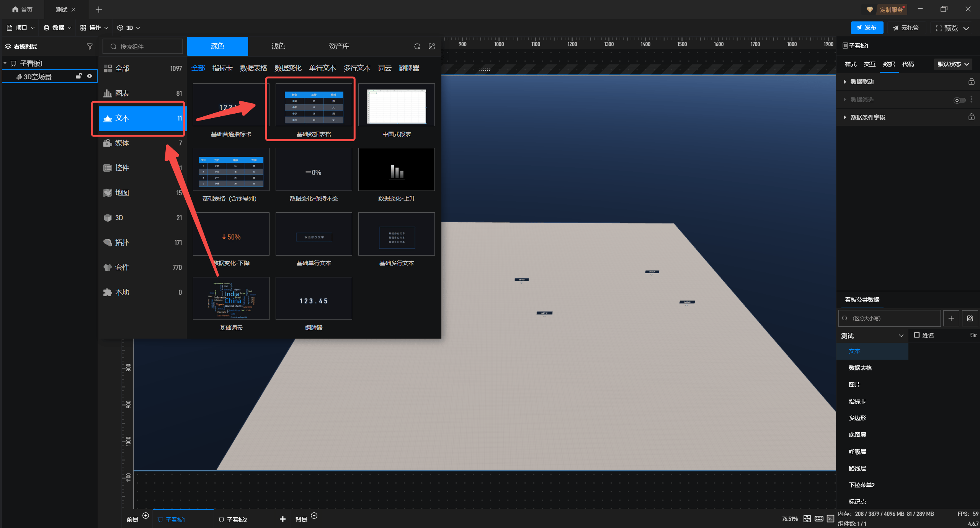
Task: Click the 发布 publish button
Action: [x=867, y=28]
